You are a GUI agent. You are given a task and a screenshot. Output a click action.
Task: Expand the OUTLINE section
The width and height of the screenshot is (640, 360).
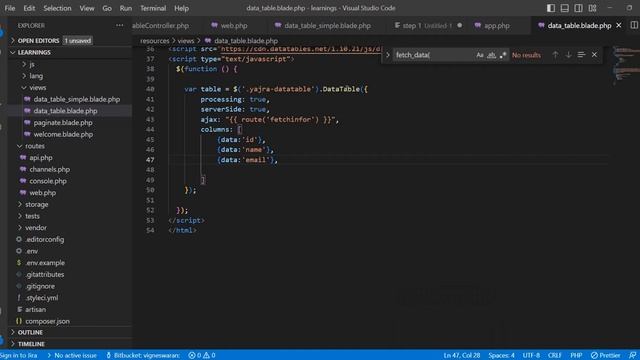30,333
